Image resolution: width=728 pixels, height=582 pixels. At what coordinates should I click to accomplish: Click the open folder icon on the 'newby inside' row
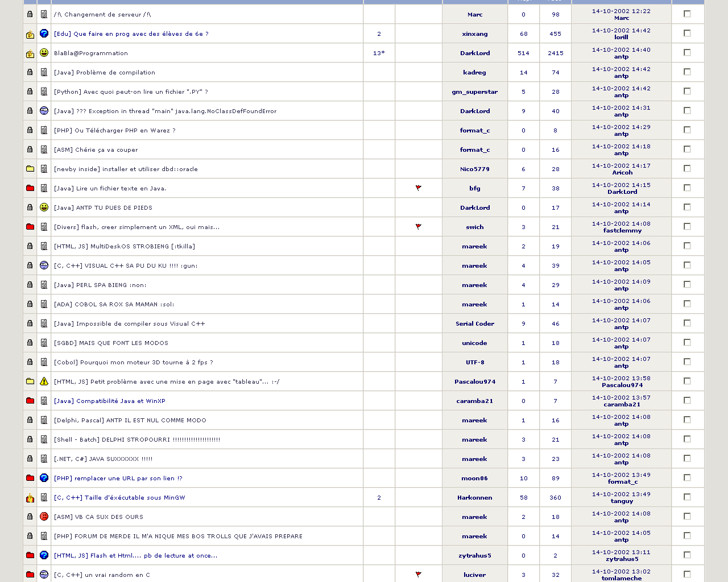coord(30,169)
